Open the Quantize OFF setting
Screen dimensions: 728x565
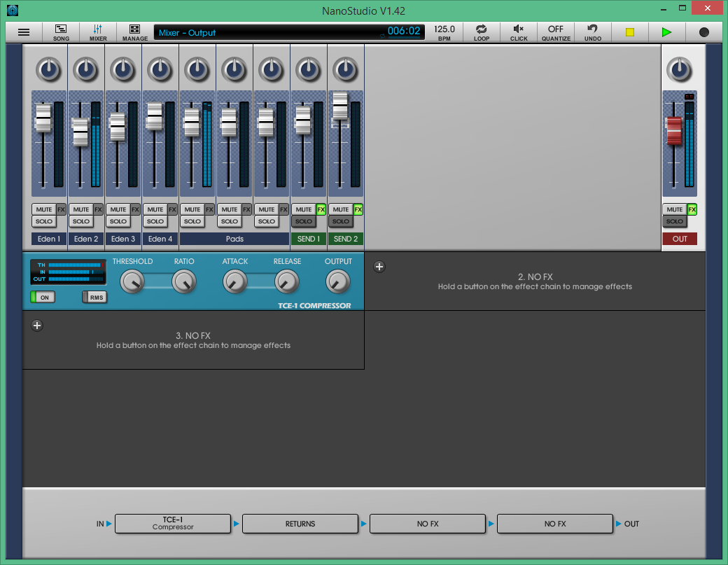coord(556,32)
